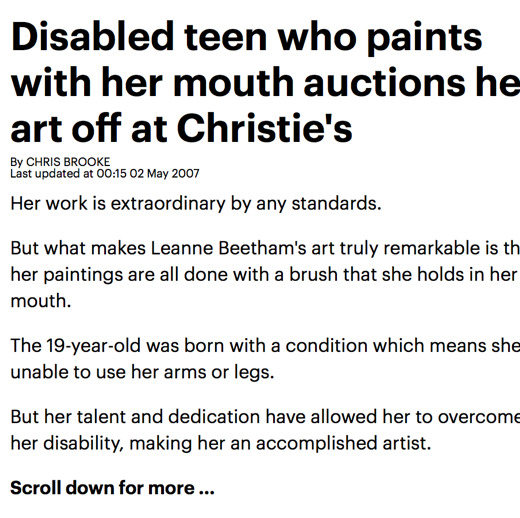
Task: Click the word "Christie's" in headline
Action: coord(264,128)
